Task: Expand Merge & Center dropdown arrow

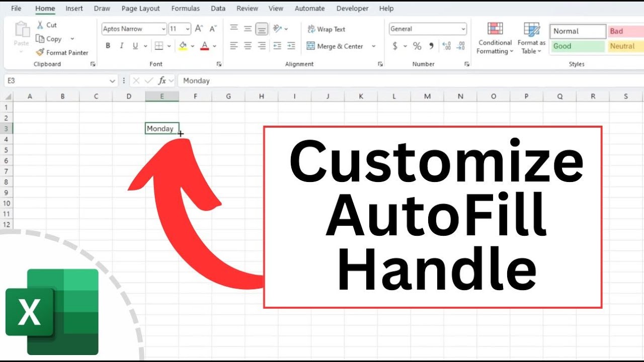Action: click(x=373, y=46)
